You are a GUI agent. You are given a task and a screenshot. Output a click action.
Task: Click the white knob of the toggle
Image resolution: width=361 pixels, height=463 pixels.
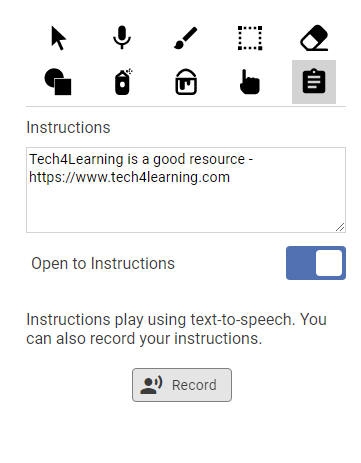pyautogui.click(x=329, y=263)
